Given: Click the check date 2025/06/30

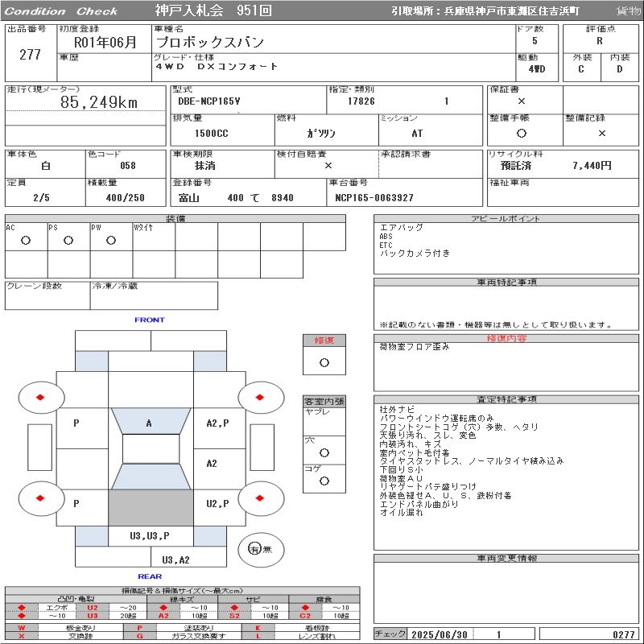Looking at the screenshot, I should click(x=440, y=635).
